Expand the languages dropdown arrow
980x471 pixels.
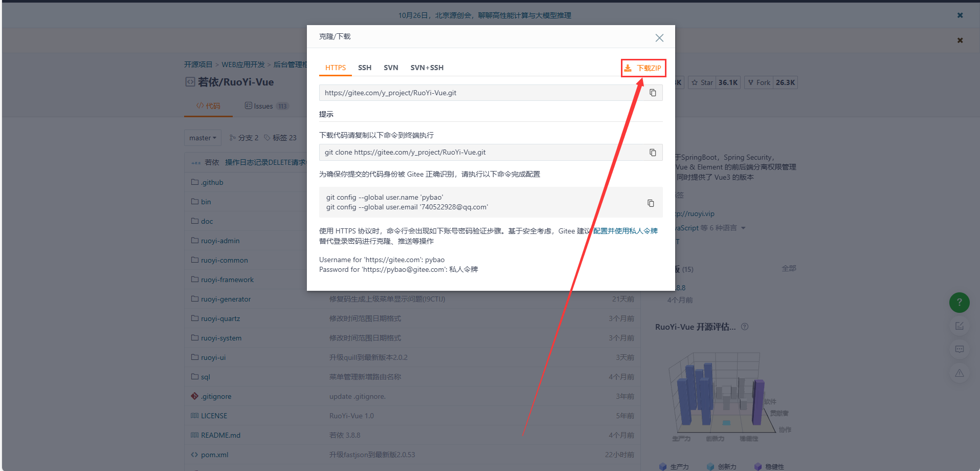(x=743, y=228)
